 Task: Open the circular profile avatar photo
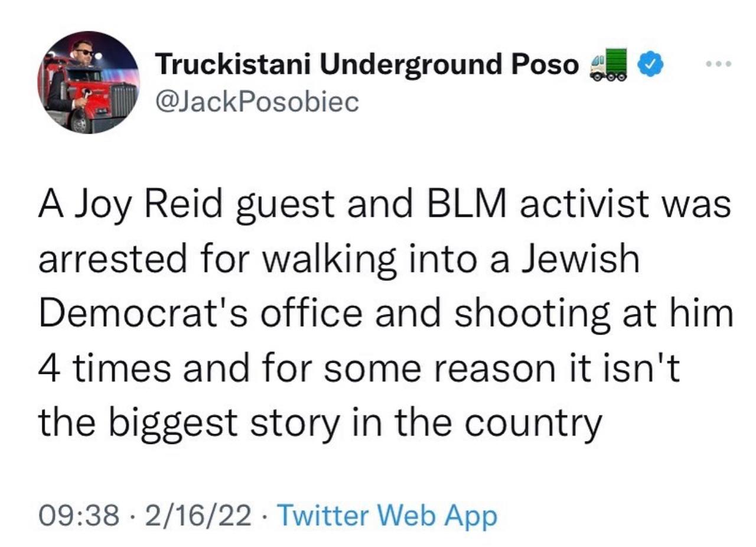click(x=89, y=82)
